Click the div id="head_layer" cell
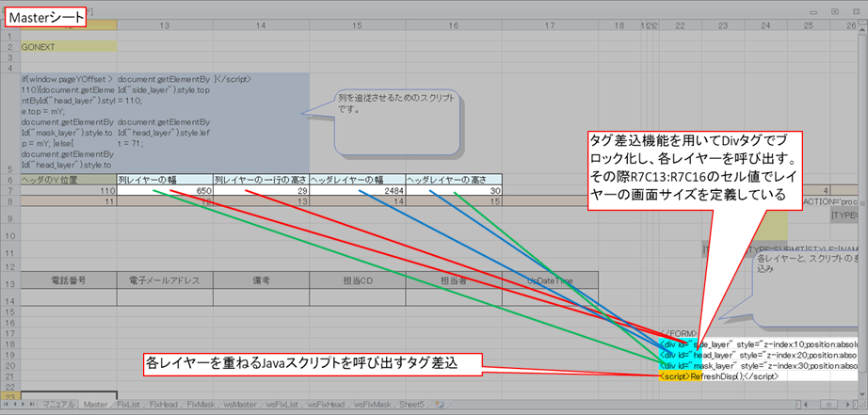The image size is (868, 415). [680, 355]
